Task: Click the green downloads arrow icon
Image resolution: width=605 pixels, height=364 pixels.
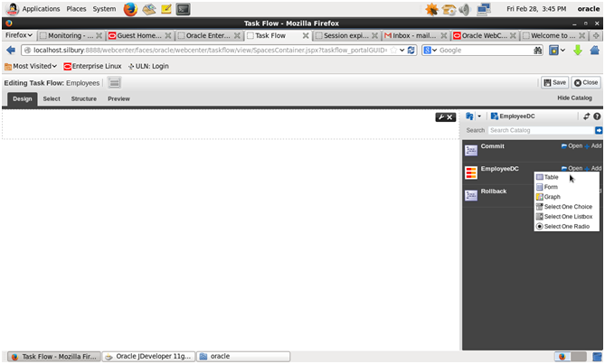Action: 577,50
